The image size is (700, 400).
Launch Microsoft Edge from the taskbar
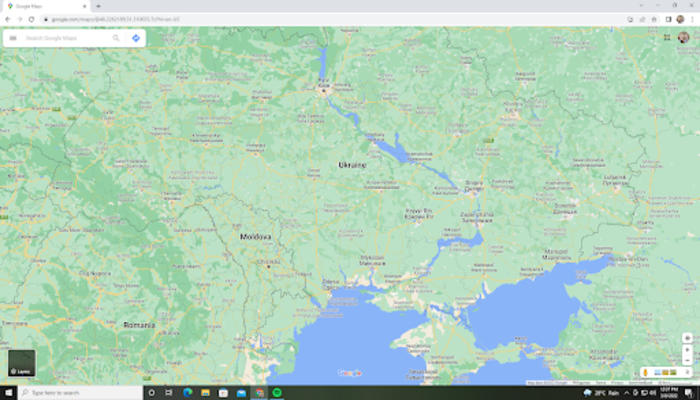click(x=188, y=393)
